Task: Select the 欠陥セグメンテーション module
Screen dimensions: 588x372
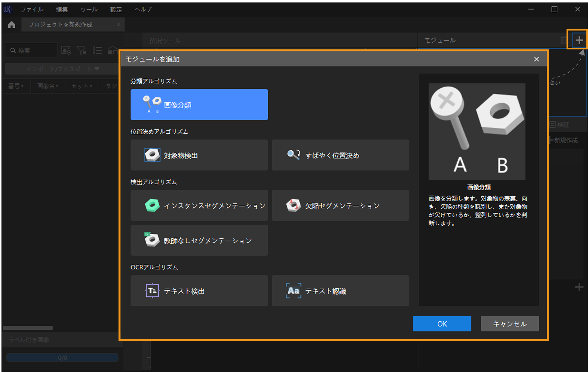Action: click(340, 206)
